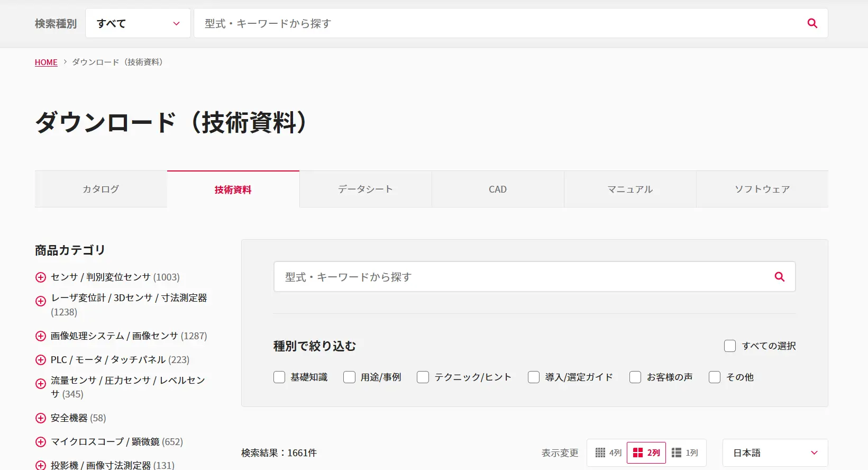Open the 日本語 language dropdown
The height and width of the screenshot is (470, 868).
tap(775, 453)
